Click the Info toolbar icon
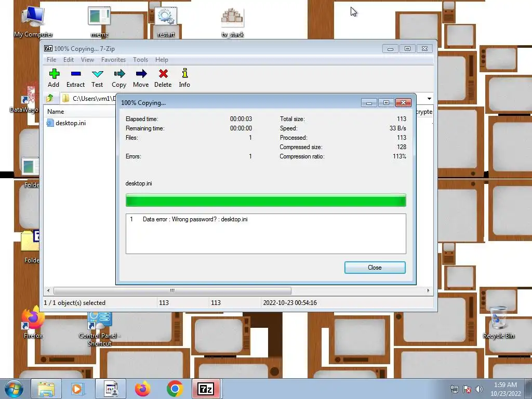This screenshot has width=532, height=399. [184, 78]
